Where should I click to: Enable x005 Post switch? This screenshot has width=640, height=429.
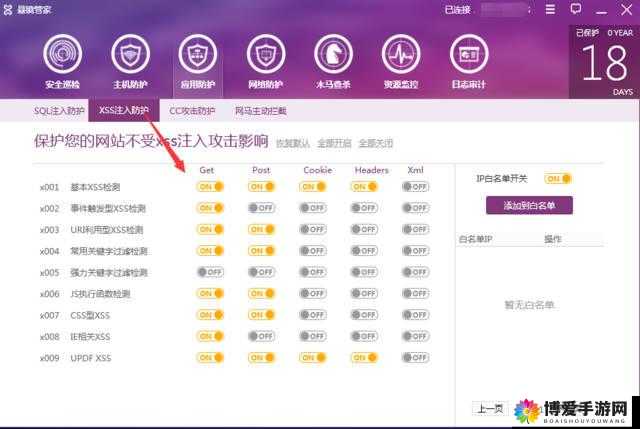click(262, 272)
